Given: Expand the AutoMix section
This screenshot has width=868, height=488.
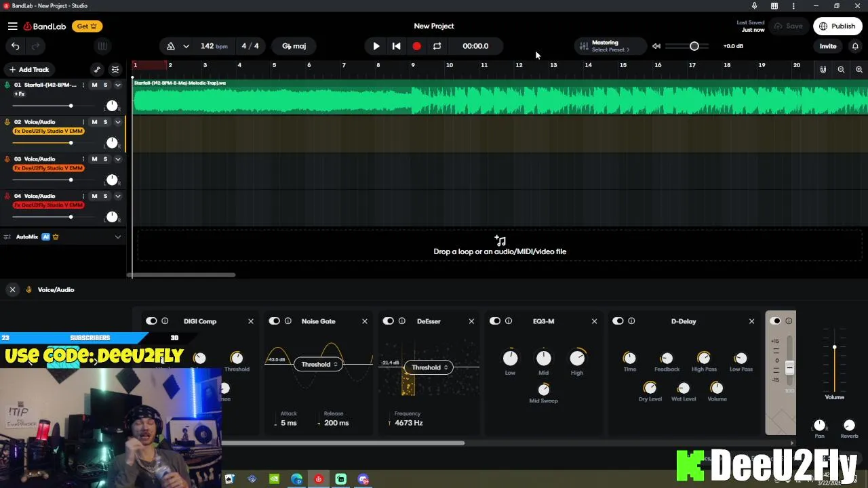Looking at the screenshot, I should click(118, 237).
